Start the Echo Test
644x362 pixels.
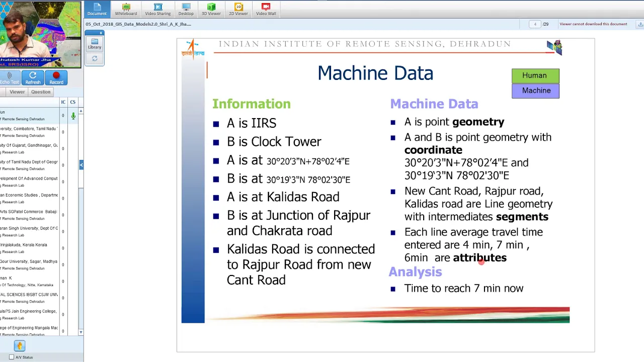point(10,78)
